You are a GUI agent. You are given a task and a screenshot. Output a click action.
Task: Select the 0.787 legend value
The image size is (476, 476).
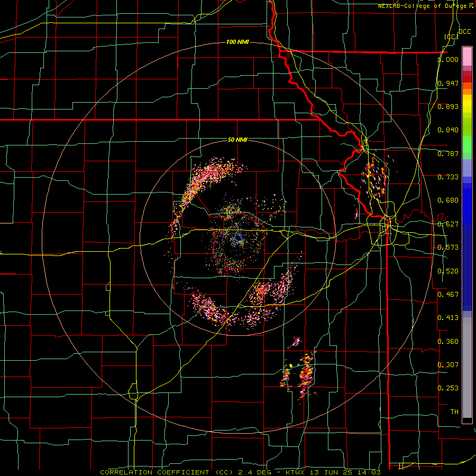[448, 153]
